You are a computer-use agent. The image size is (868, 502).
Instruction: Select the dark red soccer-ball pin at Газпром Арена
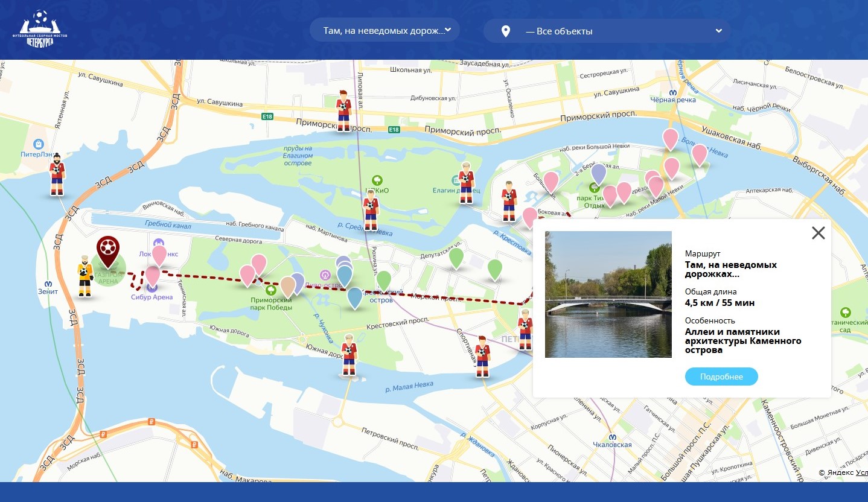pos(108,252)
